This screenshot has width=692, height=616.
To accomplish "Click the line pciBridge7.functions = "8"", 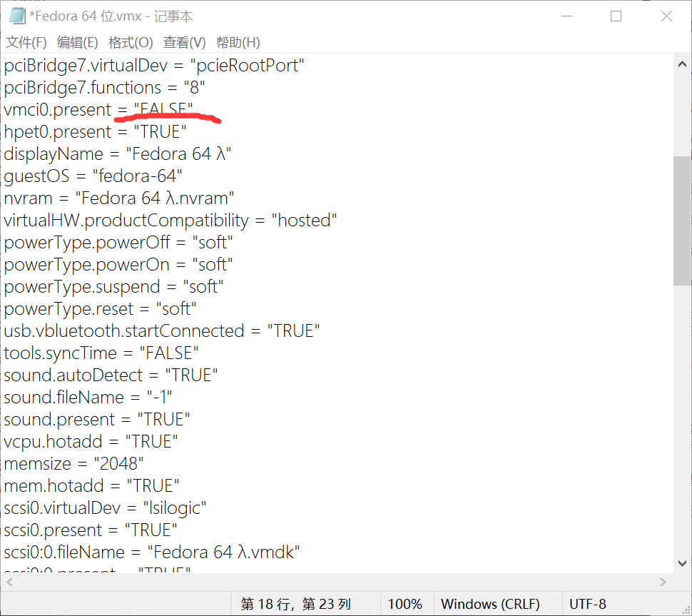I will point(104,87).
